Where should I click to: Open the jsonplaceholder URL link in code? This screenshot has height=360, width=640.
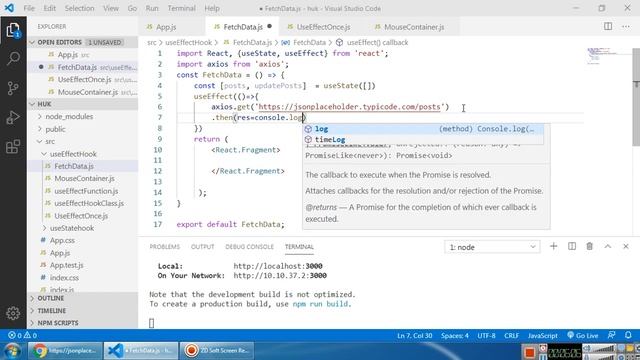point(349,107)
